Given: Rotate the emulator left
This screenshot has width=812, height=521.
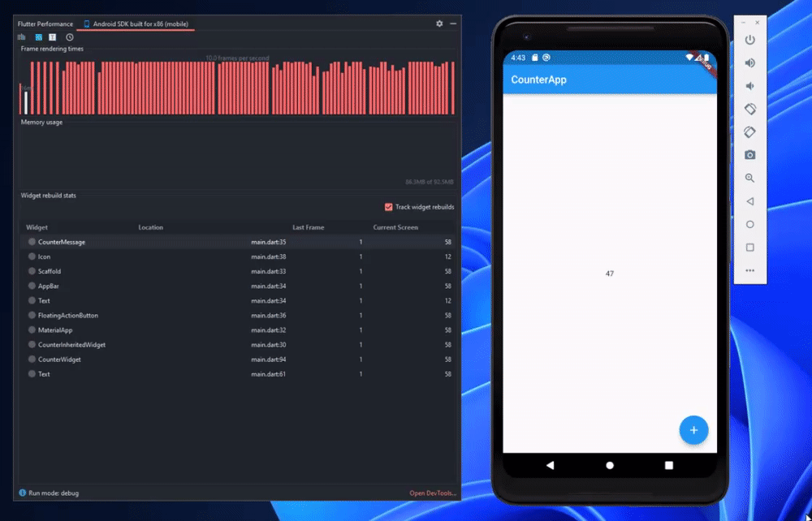Looking at the screenshot, I should [x=749, y=110].
